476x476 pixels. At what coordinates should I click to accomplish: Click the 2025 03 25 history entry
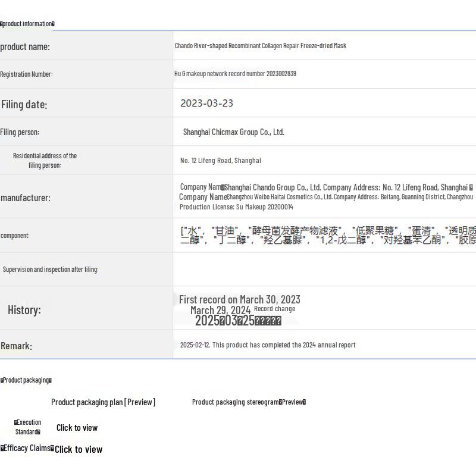coord(238,321)
